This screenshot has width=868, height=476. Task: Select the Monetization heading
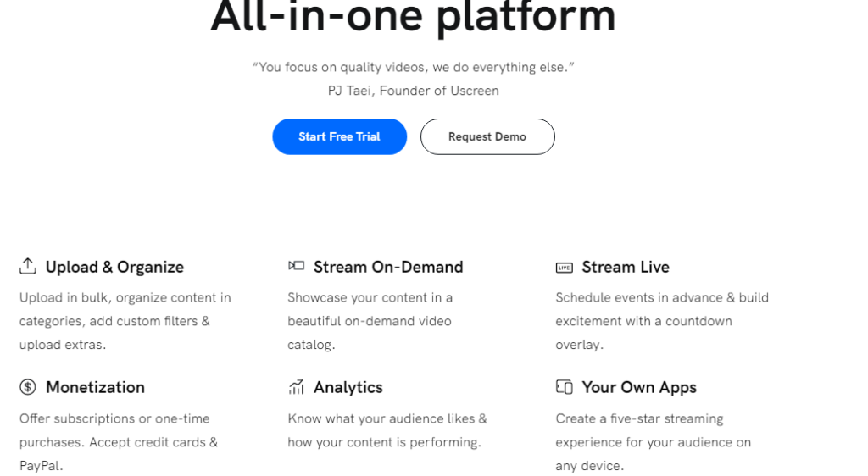coord(95,387)
